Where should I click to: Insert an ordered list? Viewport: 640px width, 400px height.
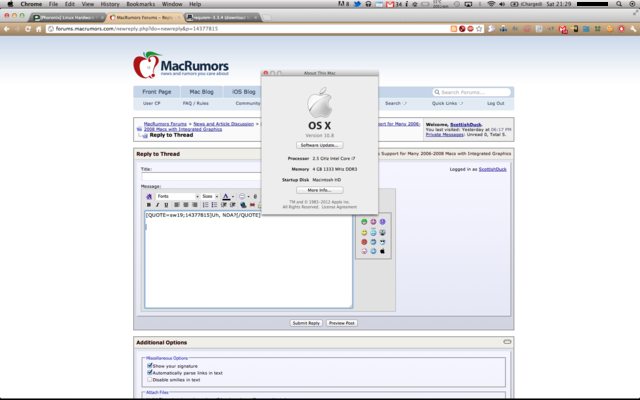pyautogui.click(x=205, y=205)
